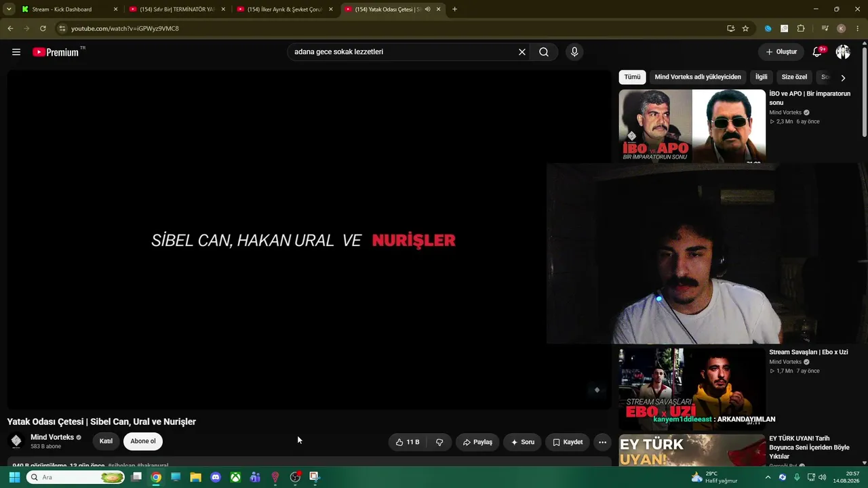
Task: Open Mind Vorteks channel avatar
Action: (x=16, y=441)
